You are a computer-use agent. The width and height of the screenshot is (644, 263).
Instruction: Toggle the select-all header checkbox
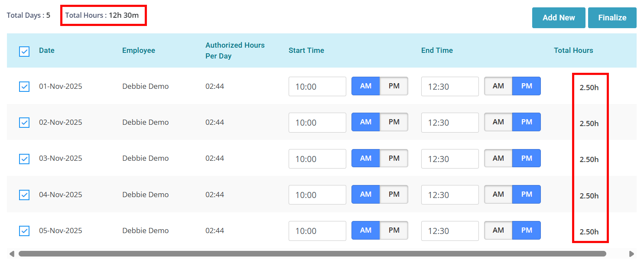point(24,52)
